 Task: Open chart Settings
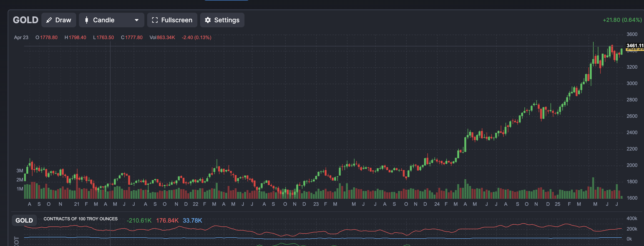222,20
